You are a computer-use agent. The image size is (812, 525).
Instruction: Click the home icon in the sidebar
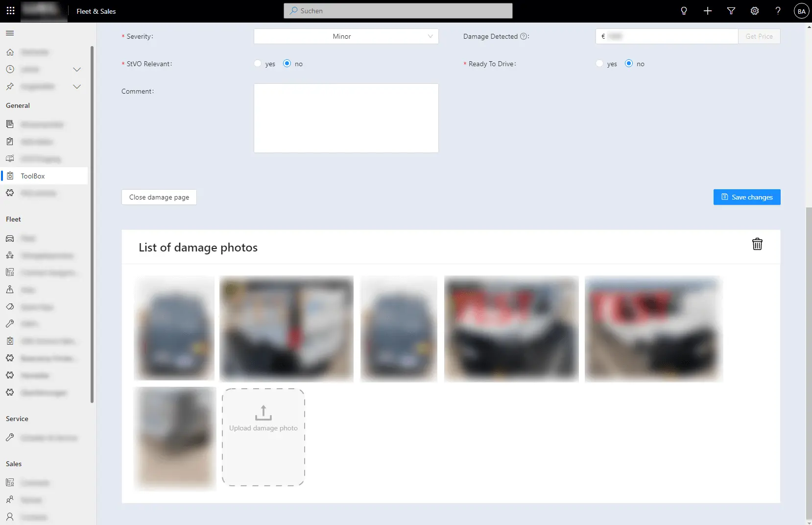(10, 52)
